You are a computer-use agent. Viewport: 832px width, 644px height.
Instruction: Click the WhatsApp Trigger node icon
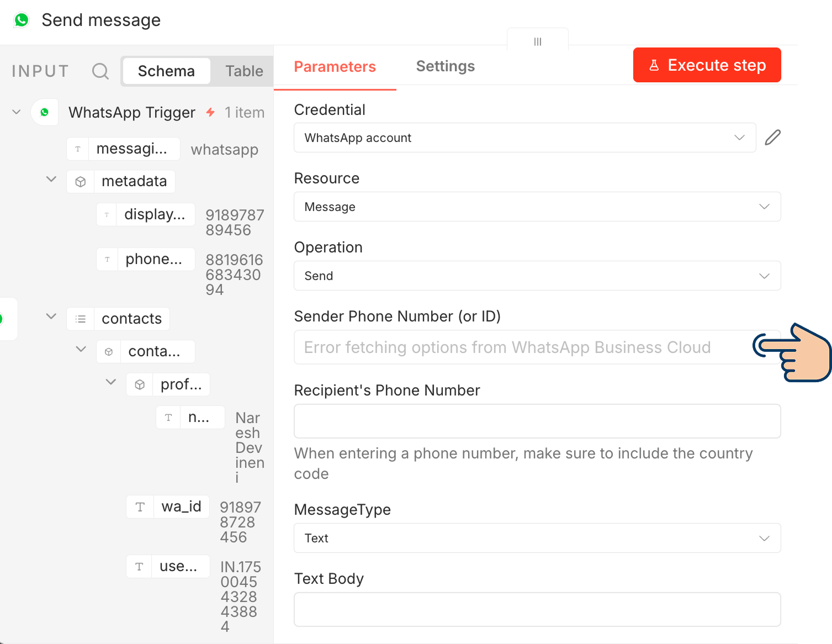(x=45, y=112)
